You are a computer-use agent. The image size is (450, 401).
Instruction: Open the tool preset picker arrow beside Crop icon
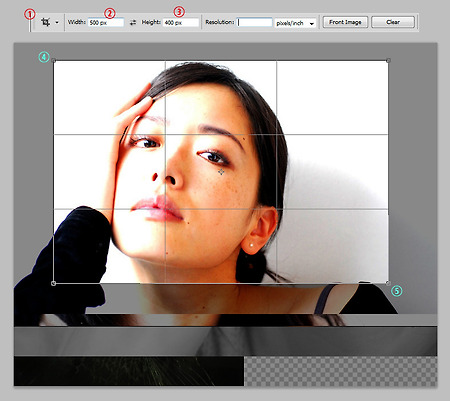click(x=57, y=23)
